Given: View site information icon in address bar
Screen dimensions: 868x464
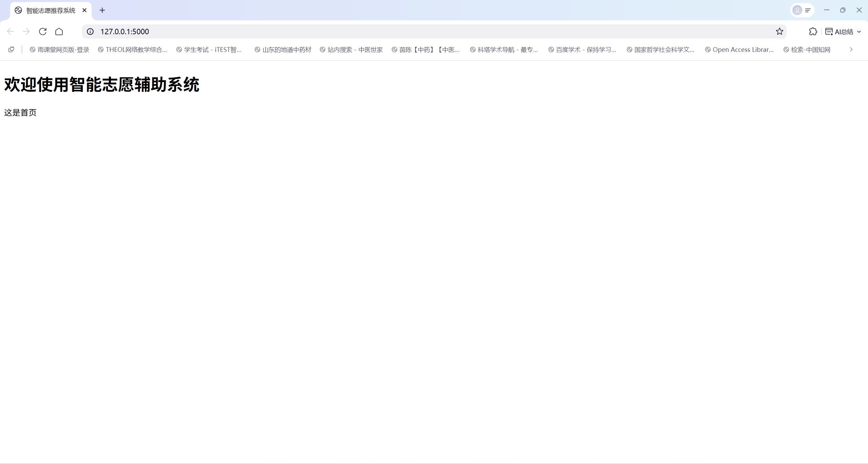Looking at the screenshot, I should coord(90,32).
